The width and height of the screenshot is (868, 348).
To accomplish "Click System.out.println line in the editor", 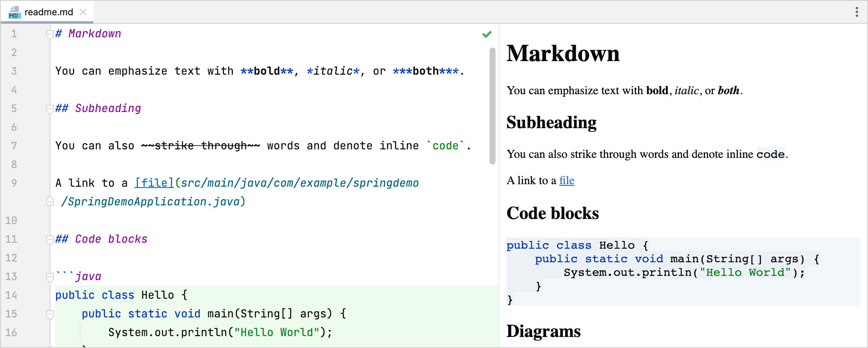I will click(x=220, y=332).
